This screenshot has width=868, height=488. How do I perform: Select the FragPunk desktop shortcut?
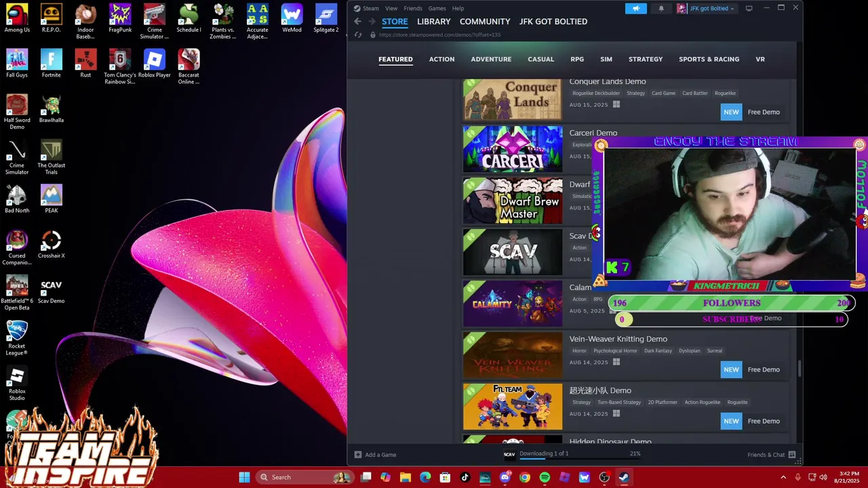pos(120,19)
